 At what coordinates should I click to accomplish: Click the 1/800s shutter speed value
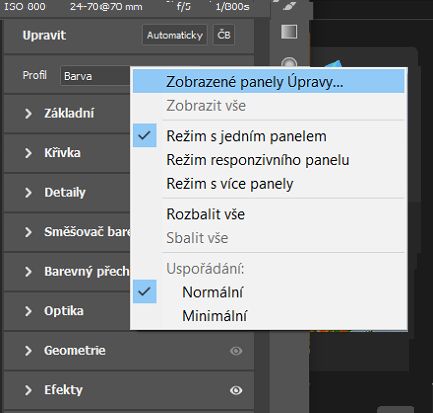pos(232,6)
